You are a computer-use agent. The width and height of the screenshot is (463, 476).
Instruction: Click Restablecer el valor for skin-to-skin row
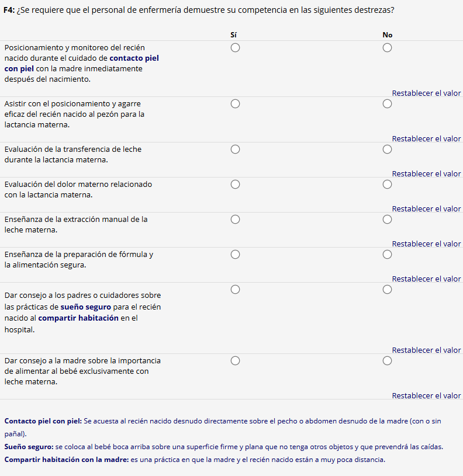tap(426, 93)
